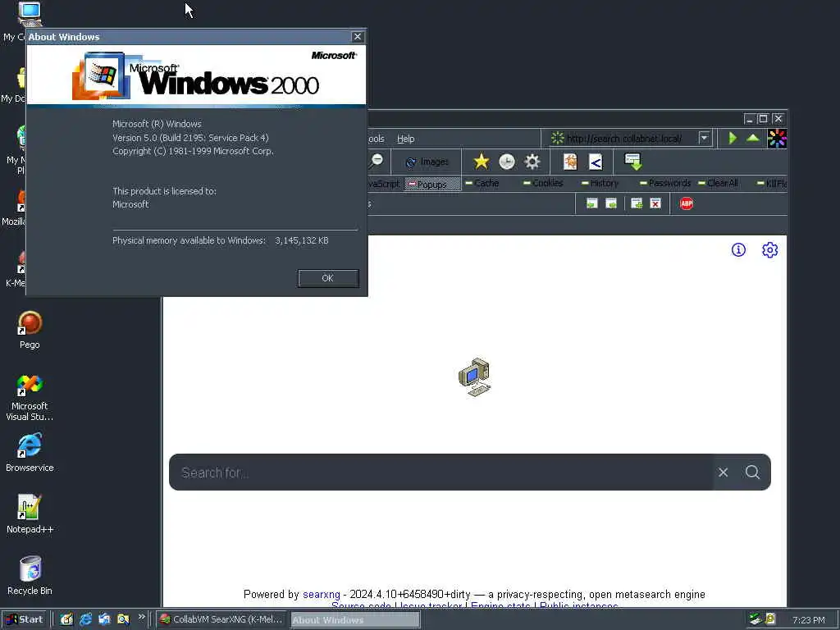Open SearXNG preferences gear icon

point(769,249)
